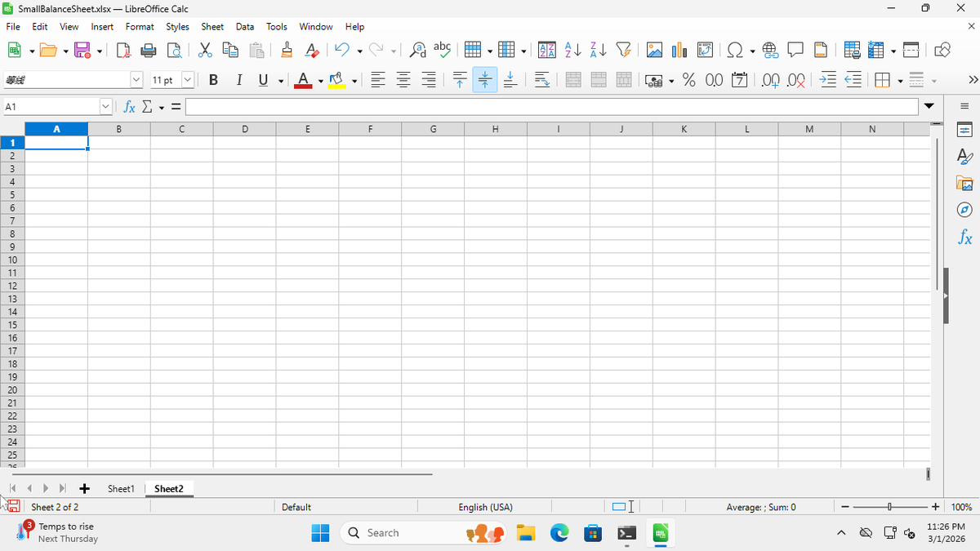Image resolution: width=980 pixels, height=551 pixels.
Task: Select the Clone Formatting paintbrush tool
Action: pyautogui.click(x=287, y=50)
